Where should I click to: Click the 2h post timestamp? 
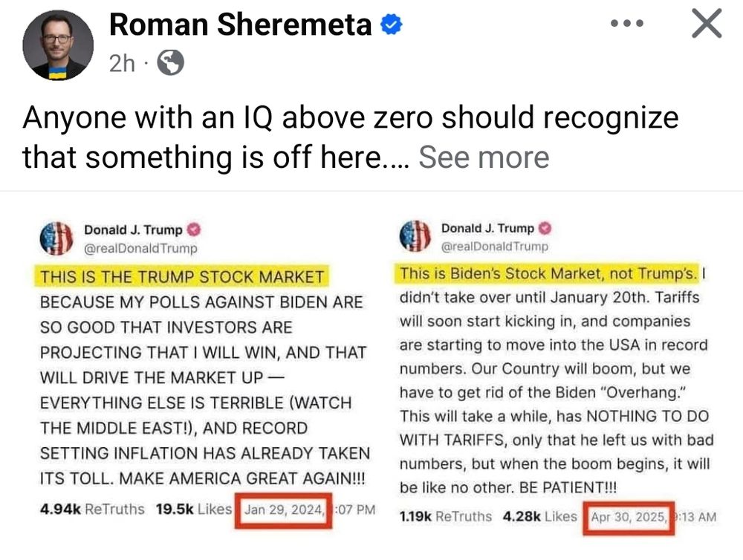click(122, 63)
